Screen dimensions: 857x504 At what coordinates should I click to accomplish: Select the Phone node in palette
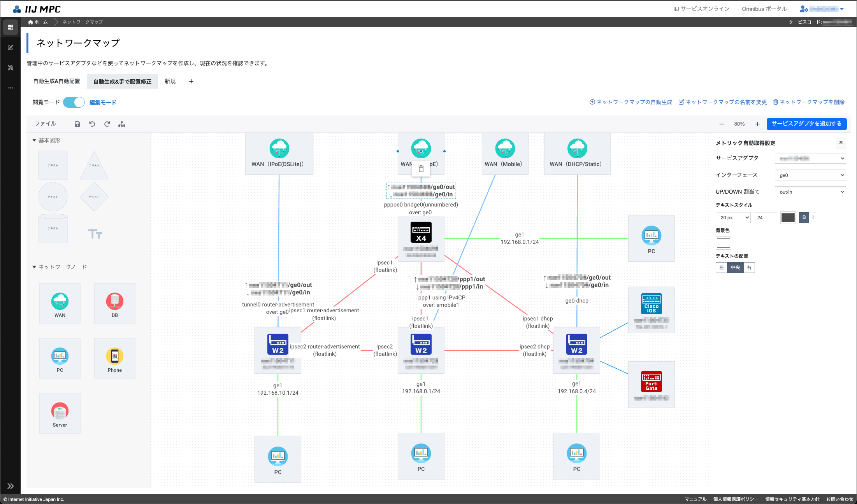(x=114, y=359)
